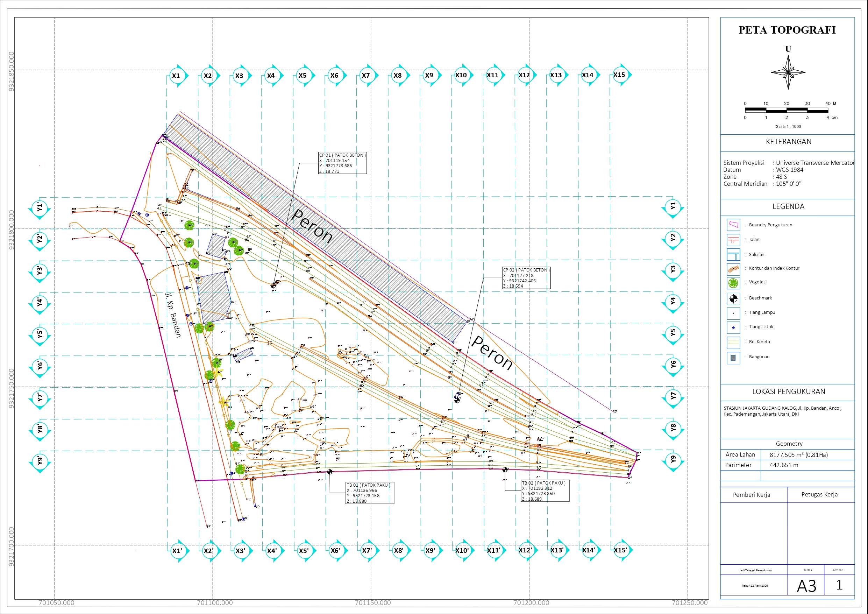Viewport: 868px width, 614px height.
Task: Click the 701250.000 easting label
Action: point(690,603)
